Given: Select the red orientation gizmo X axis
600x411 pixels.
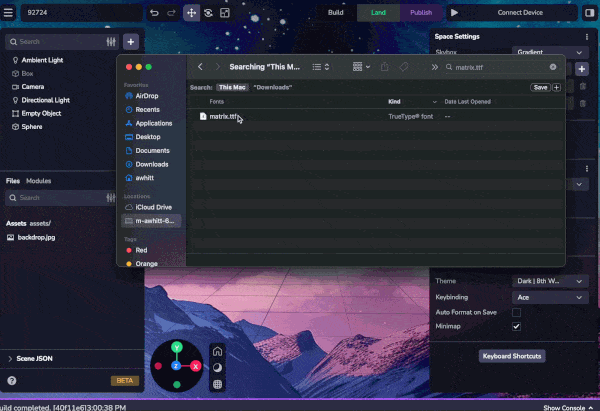Looking at the screenshot, I should pyautogui.click(x=196, y=367).
